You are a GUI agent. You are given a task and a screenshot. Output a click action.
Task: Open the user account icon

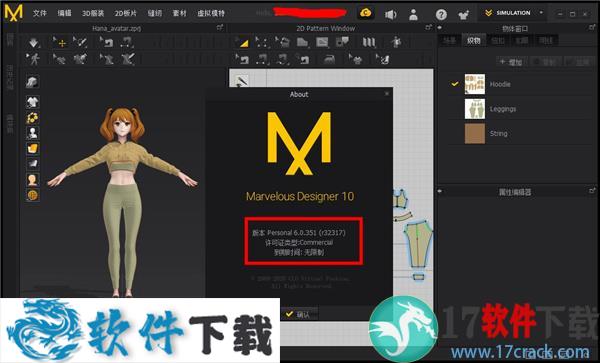point(413,15)
